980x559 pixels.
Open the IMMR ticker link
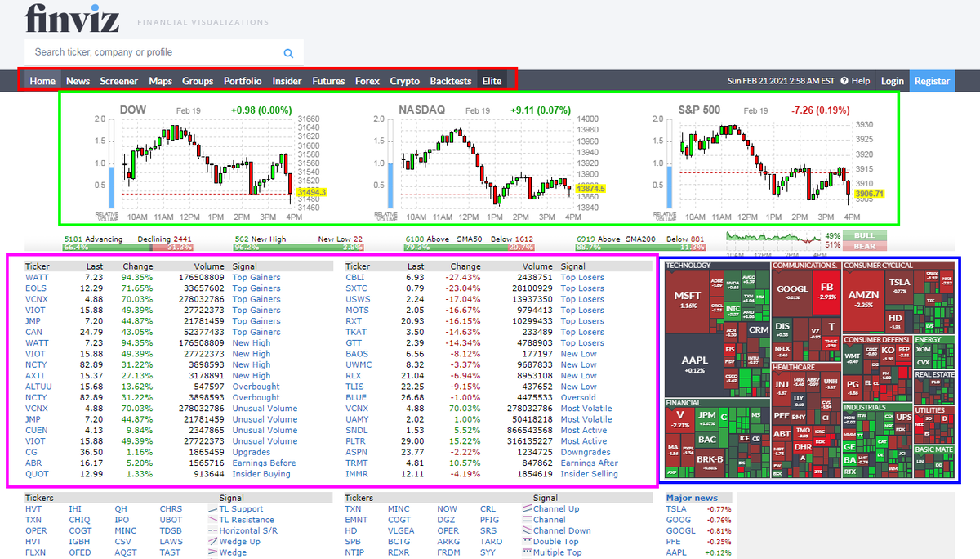click(x=357, y=474)
